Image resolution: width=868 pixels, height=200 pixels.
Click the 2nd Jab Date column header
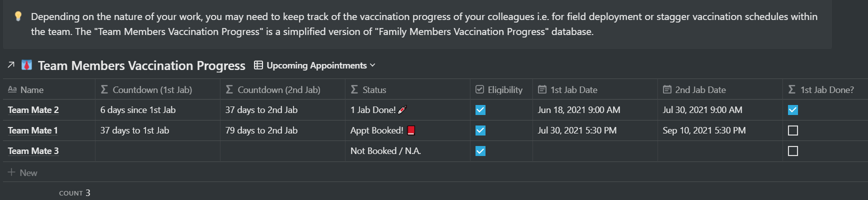tap(720, 89)
